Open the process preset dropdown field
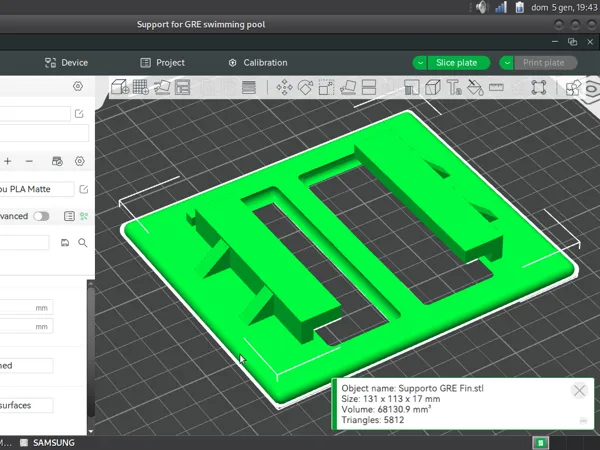This screenshot has width=600, height=450. 24,243
